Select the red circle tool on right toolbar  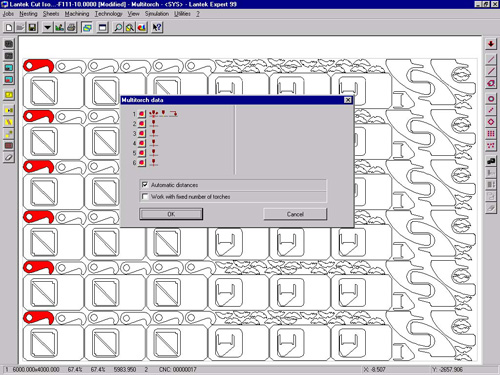tap(491, 99)
